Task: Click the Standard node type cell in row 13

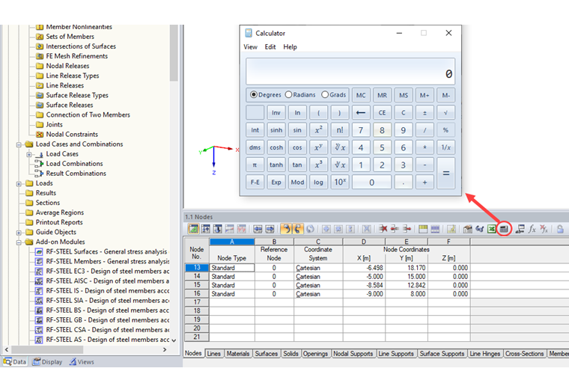Action: (232, 268)
